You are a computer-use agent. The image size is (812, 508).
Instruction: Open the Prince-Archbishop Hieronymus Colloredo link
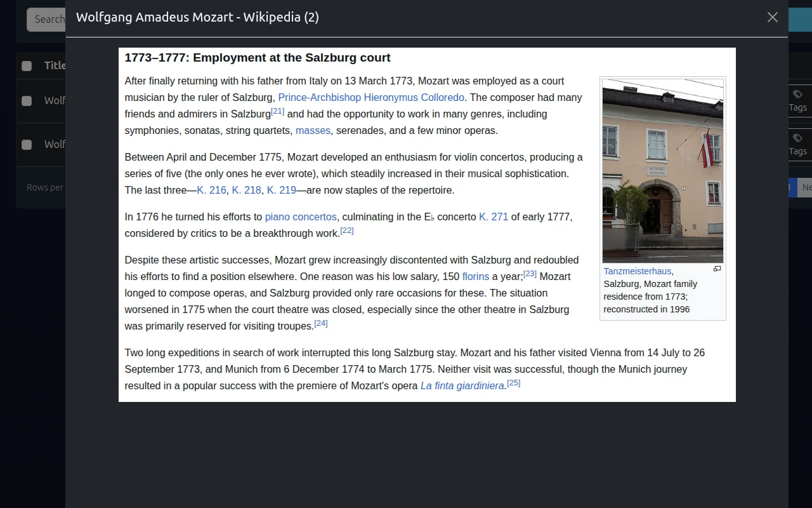point(371,97)
